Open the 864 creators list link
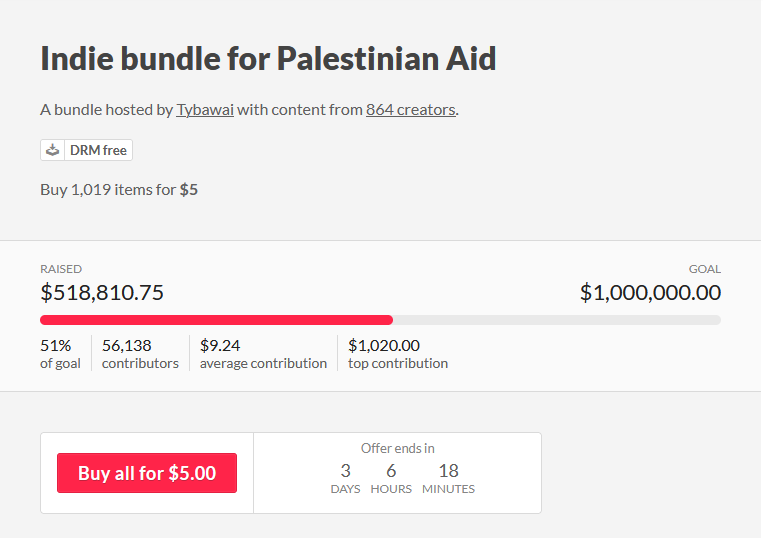Viewport: 763px width, 538px height. 410,109
